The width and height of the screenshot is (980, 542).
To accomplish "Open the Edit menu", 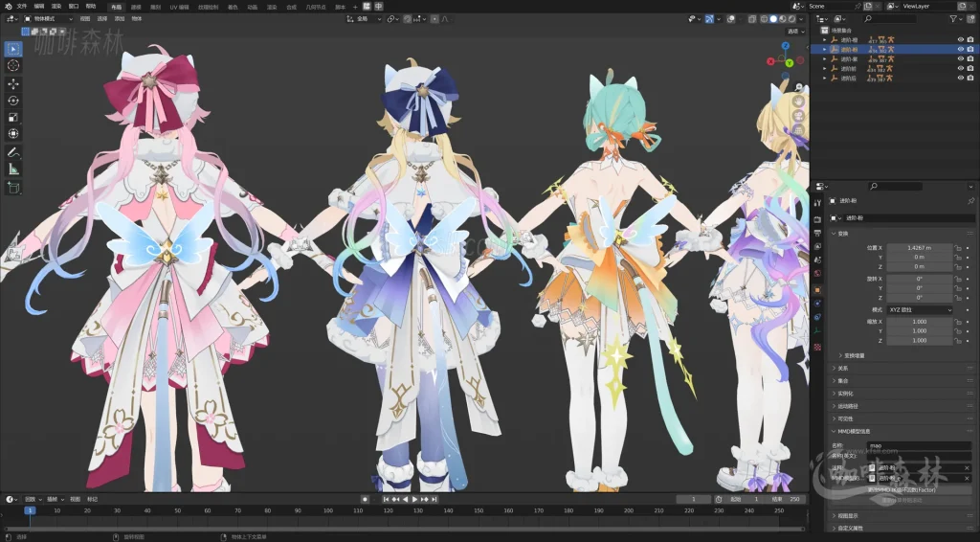I will 38,7.
